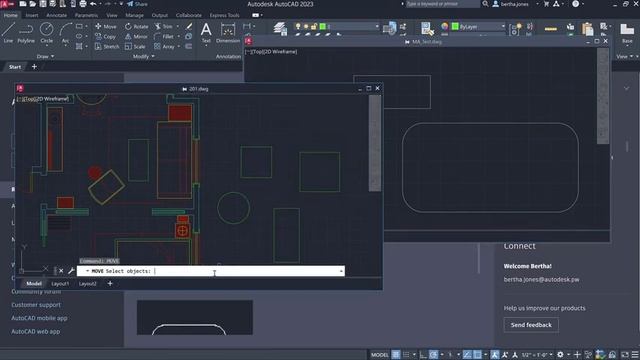
Task: Click the Rotate command
Action: click(137, 26)
